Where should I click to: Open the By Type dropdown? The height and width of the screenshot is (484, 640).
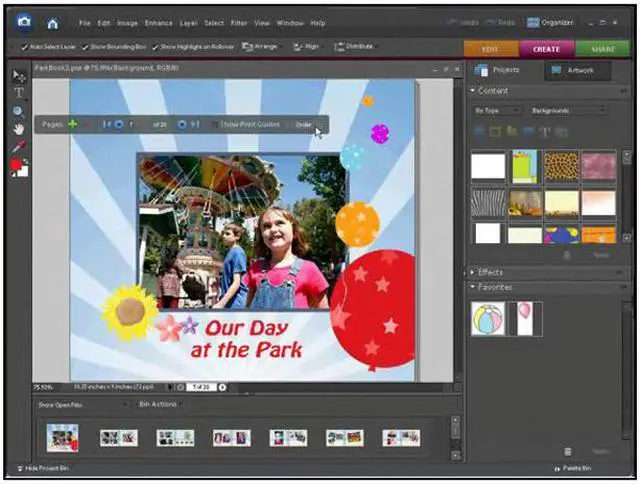click(497, 110)
